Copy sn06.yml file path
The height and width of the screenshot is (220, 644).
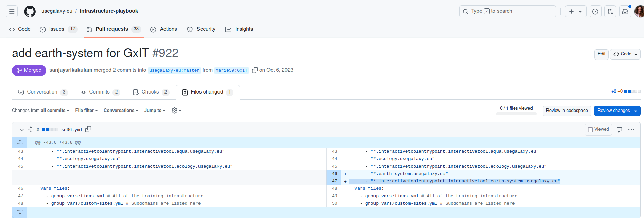pos(88,129)
